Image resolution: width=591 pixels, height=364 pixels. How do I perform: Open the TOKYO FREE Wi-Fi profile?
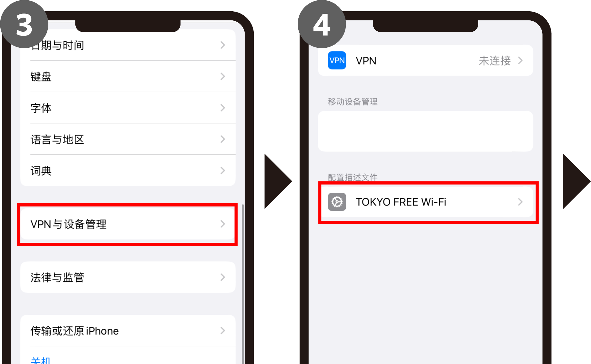pos(426,202)
